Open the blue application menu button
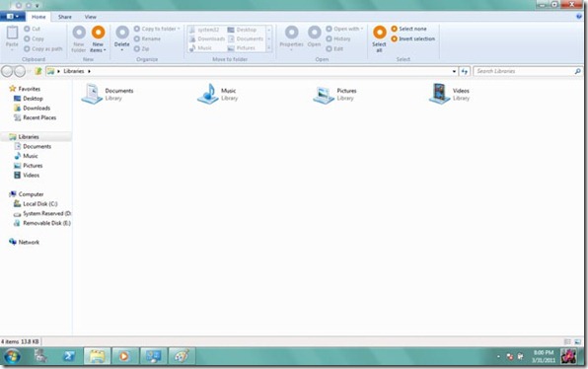 (13, 17)
